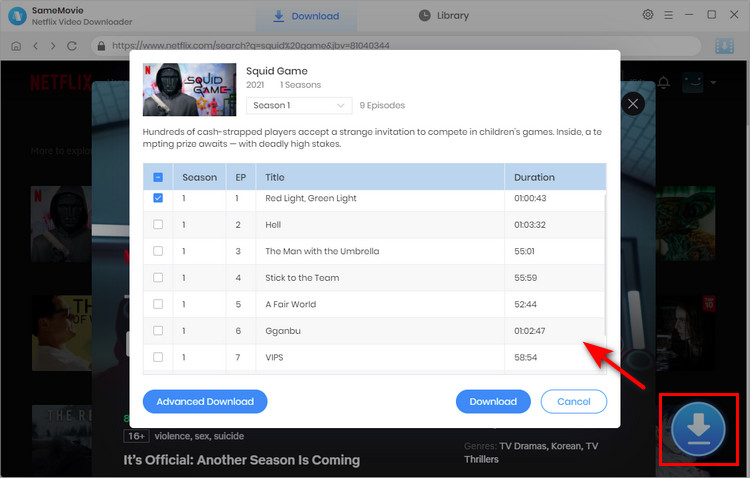Close the Netflix preview with X circle
This screenshot has width=750, height=478.
633,103
